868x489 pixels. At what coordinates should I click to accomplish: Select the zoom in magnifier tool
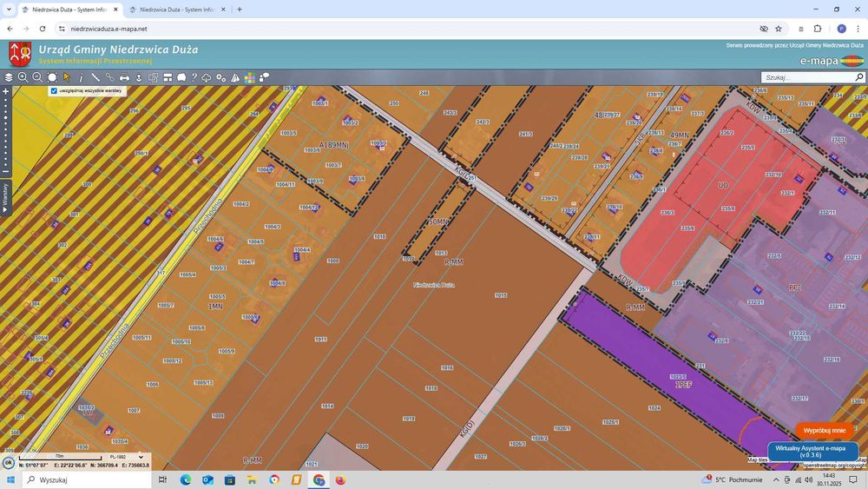23,77
